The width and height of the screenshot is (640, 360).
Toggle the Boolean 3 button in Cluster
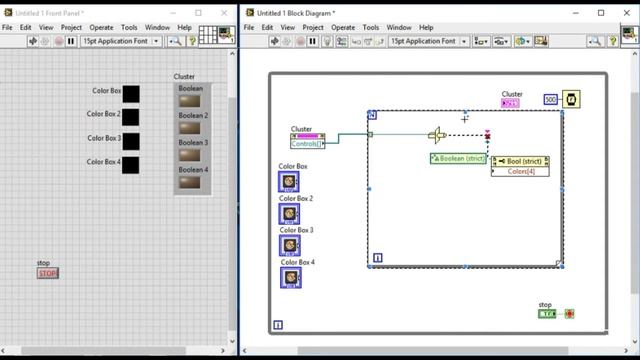(x=189, y=155)
